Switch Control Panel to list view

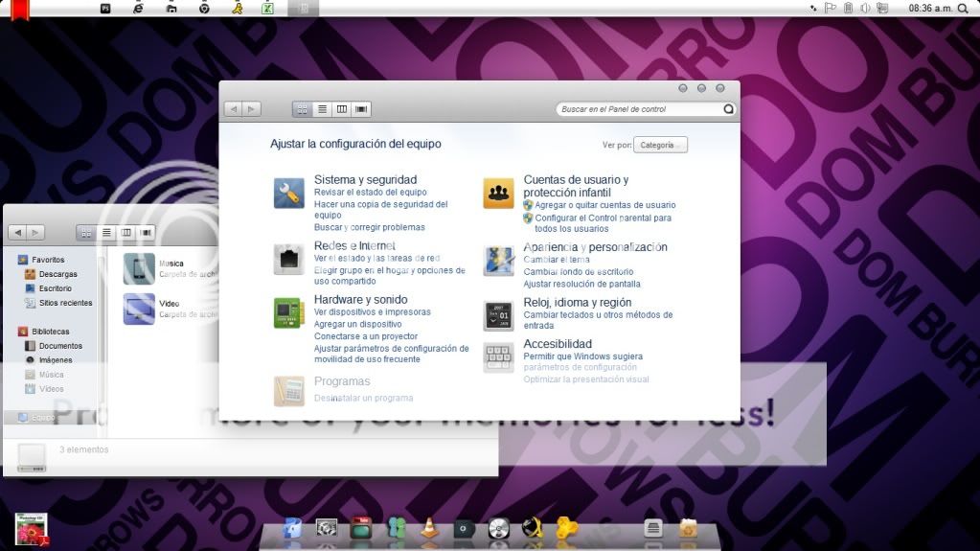point(322,109)
